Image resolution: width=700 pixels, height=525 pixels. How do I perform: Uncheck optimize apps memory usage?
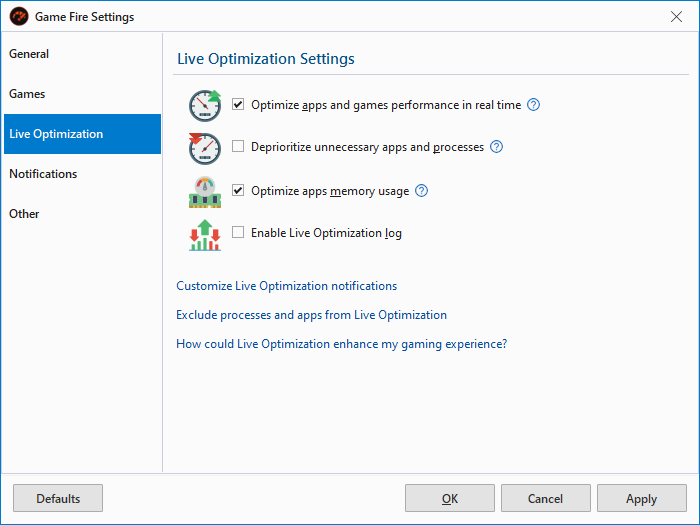238,191
